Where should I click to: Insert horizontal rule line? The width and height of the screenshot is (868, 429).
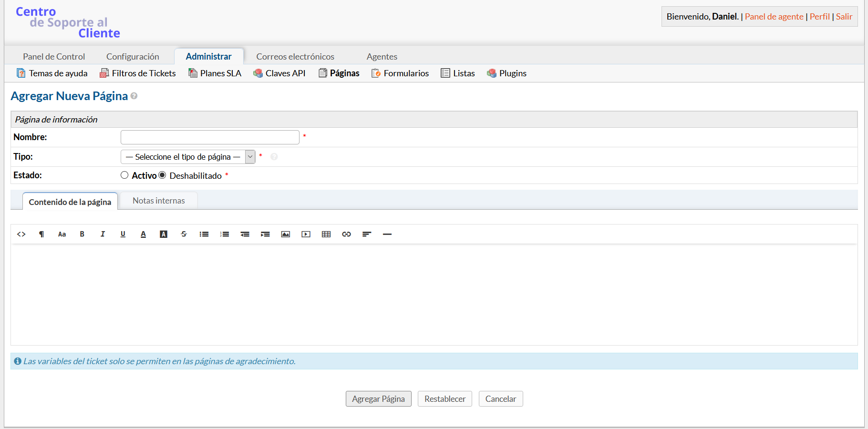tap(387, 234)
